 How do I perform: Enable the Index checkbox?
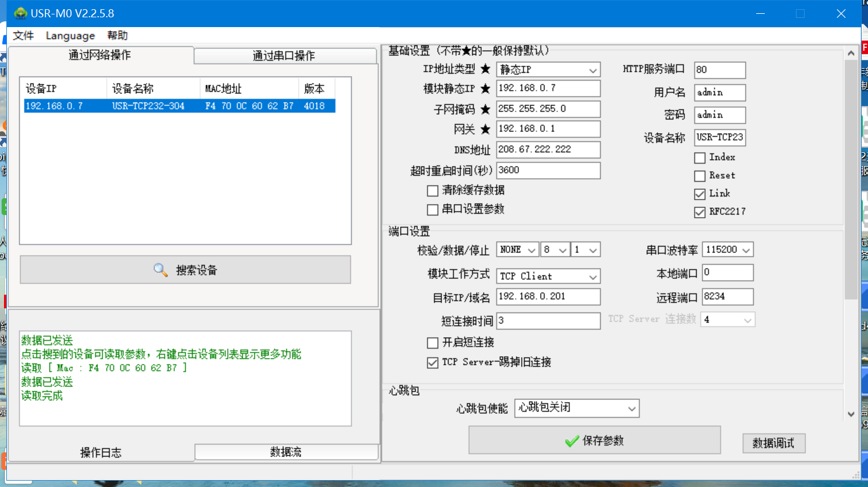700,158
